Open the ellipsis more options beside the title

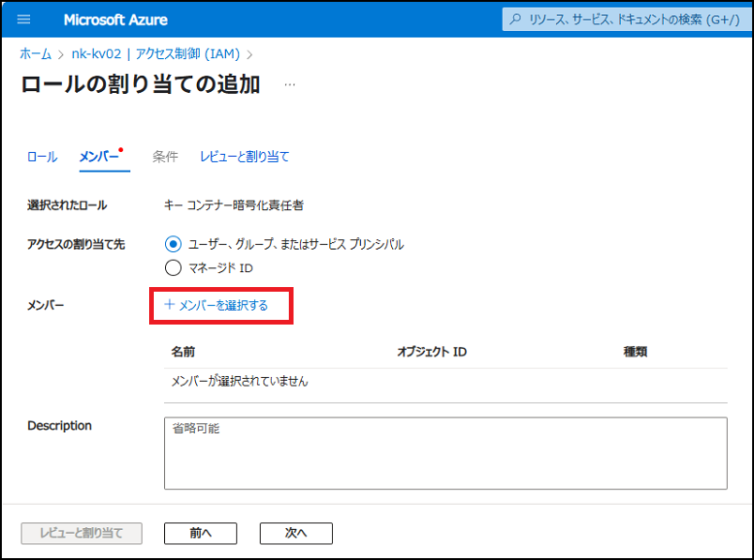[290, 84]
